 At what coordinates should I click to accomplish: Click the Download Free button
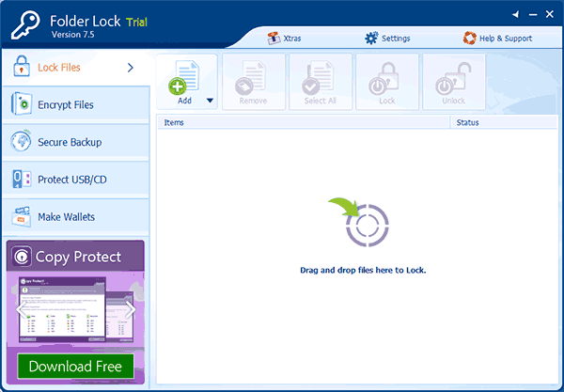75,366
